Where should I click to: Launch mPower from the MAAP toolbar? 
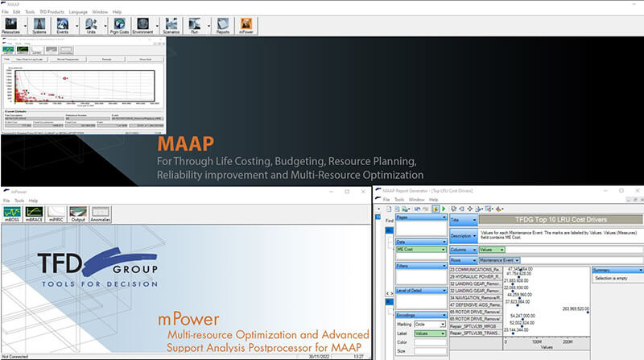tap(246, 26)
